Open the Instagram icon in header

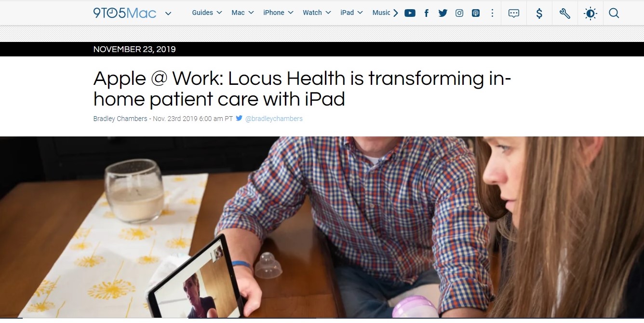click(x=459, y=13)
